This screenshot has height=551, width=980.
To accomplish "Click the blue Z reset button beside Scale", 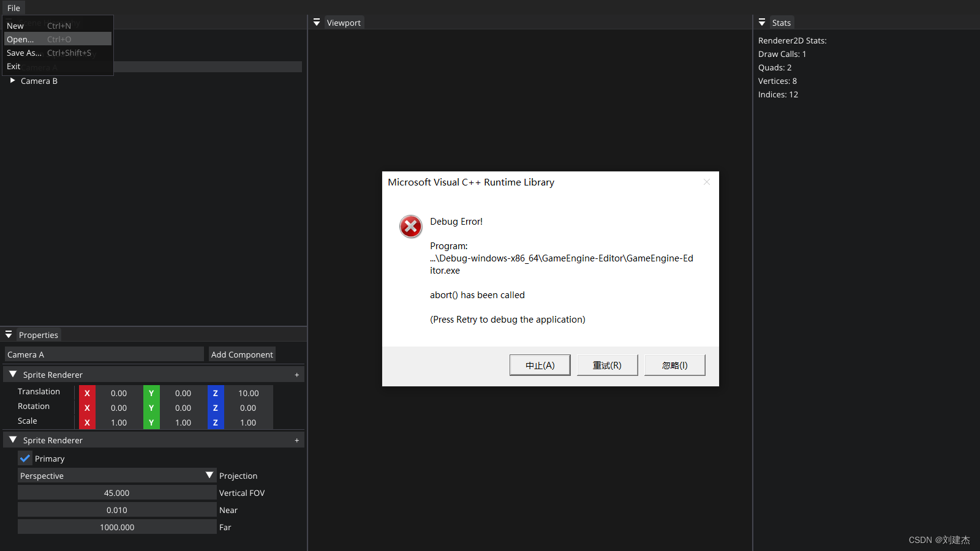I will click(x=216, y=422).
